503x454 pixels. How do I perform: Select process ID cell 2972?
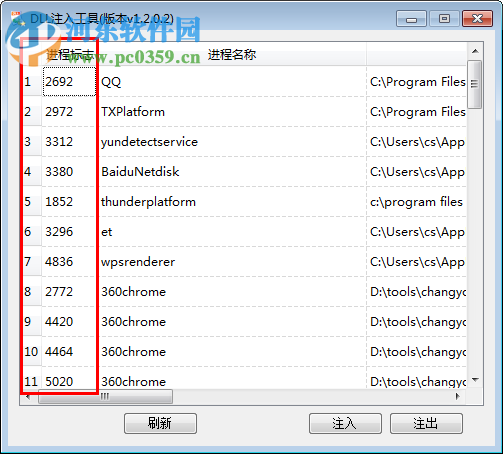[x=69, y=112]
